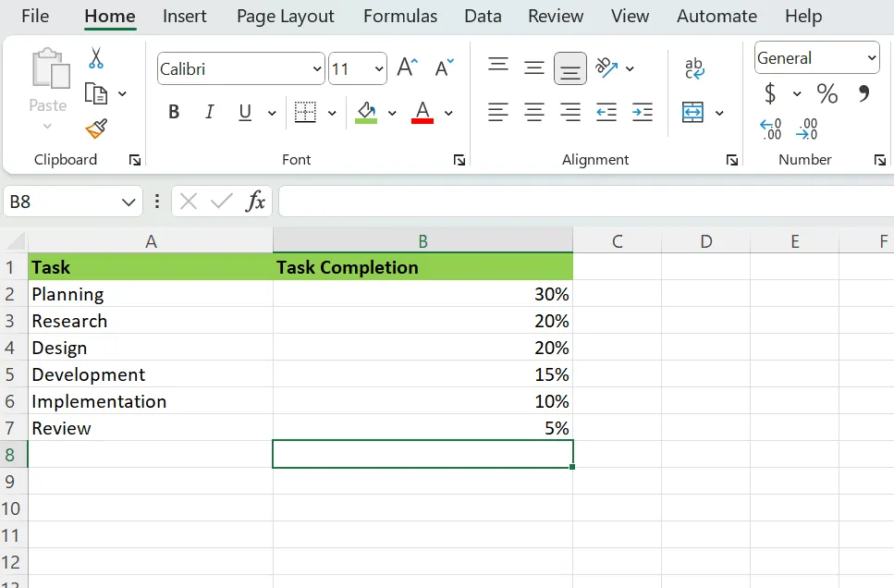Switch to the Insert tab
Image resolution: width=894 pixels, height=588 pixels.
(x=184, y=16)
